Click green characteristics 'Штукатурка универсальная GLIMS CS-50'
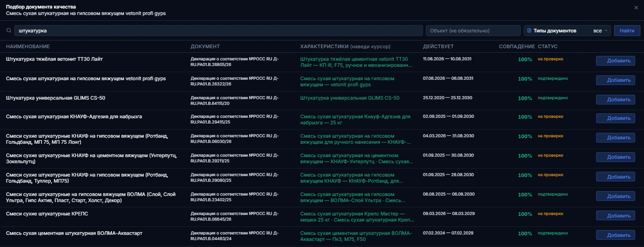Viewport: 644px width, 247px height. (350, 98)
